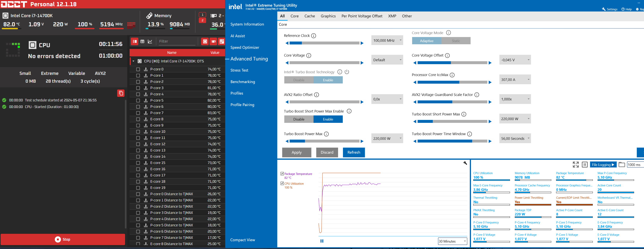Click the Reference Clock info icon

314,36
